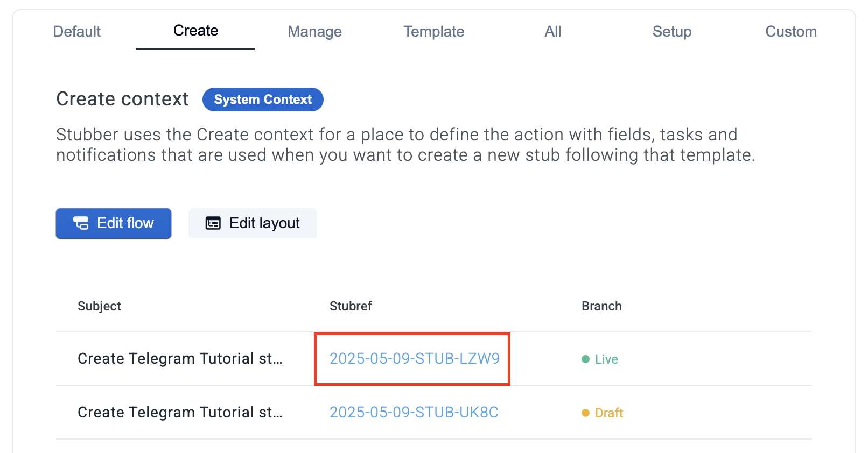Click the layout icon in Edit layout
Image resolution: width=868 pixels, height=453 pixels.
[213, 223]
